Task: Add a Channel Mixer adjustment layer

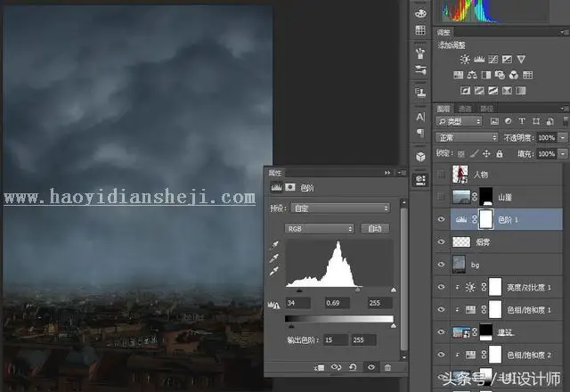Action: 514,75
